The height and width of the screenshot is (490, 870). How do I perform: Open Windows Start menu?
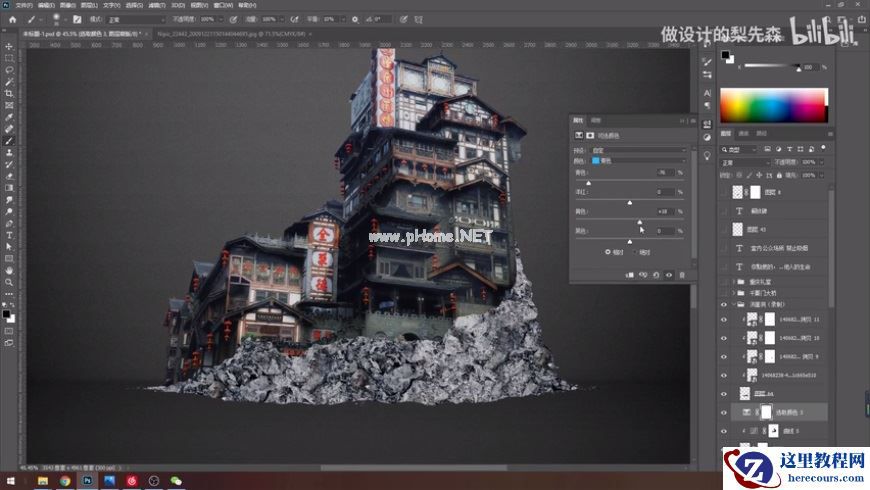[10, 481]
